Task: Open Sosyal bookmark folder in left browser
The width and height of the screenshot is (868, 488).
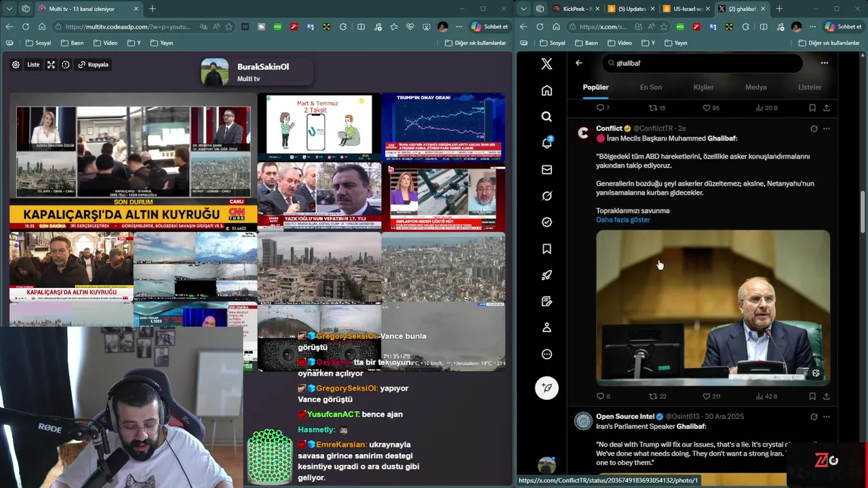Action: [x=38, y=43]
